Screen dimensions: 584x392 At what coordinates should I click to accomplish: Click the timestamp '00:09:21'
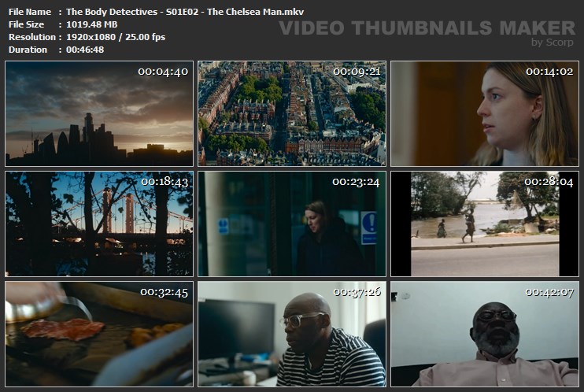[357, 72]
